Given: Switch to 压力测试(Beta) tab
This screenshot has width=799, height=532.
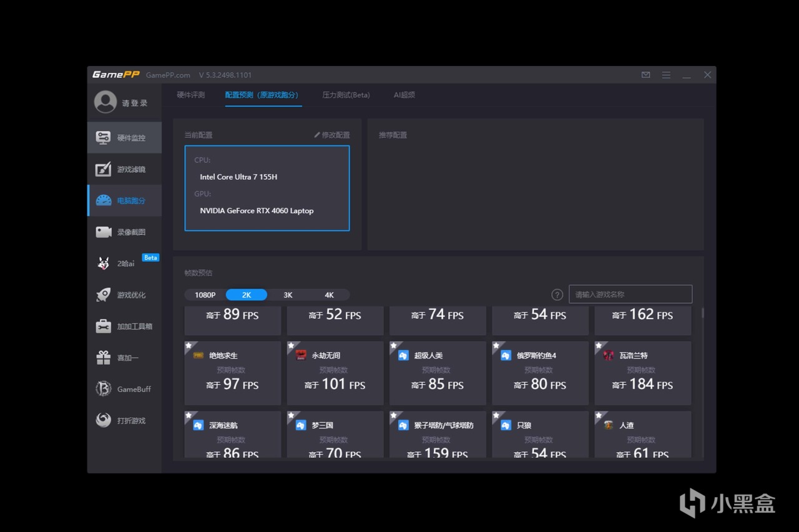Looking at the screenshot, I should (x=346, y=95).
